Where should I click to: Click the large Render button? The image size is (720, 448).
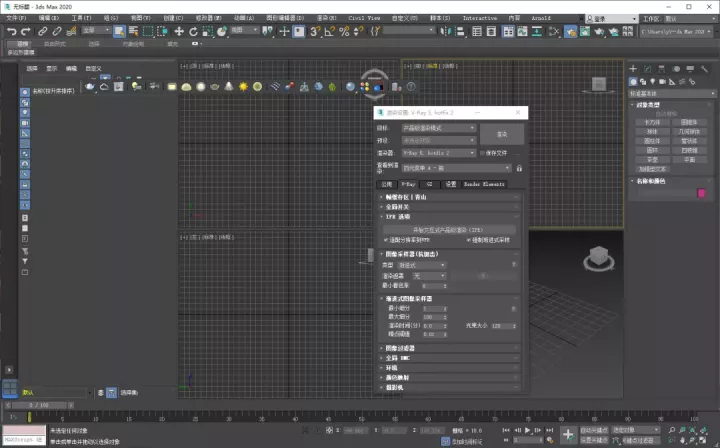(x=501, y=133)
